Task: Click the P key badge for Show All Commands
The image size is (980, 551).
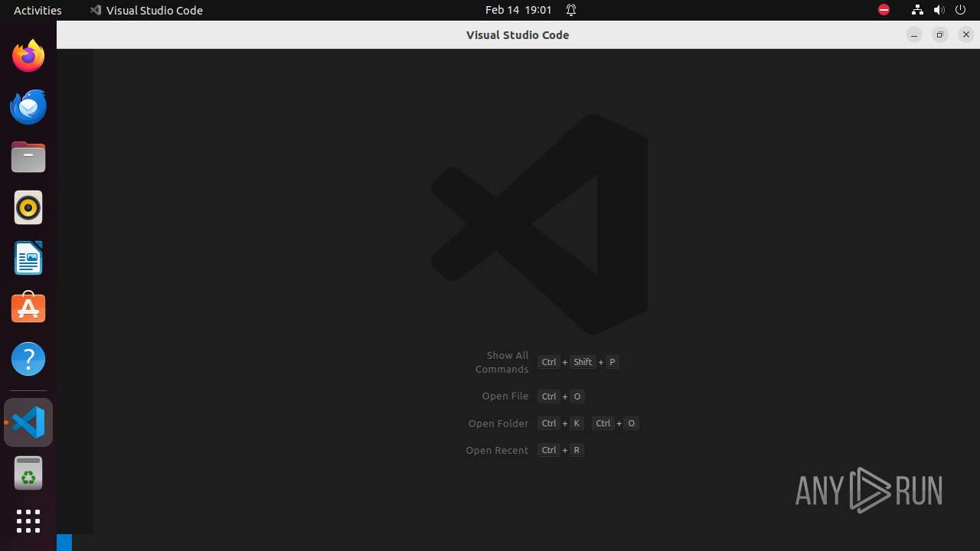Action: (612, 362)
